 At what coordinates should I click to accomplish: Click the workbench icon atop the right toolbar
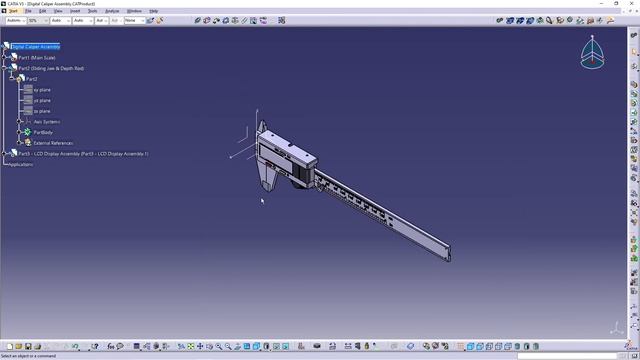(634, 36)
